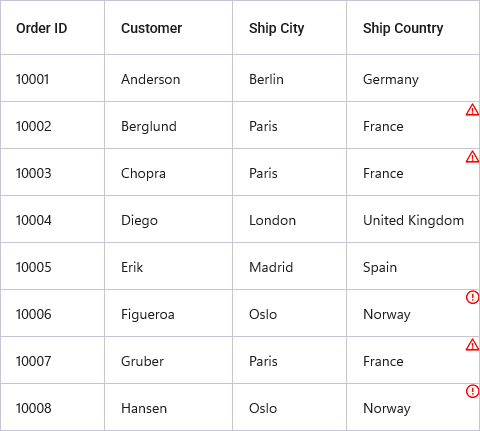Select the Hansen customer cell
Viewport: 480px width, 431px height.
pos(168,407)
